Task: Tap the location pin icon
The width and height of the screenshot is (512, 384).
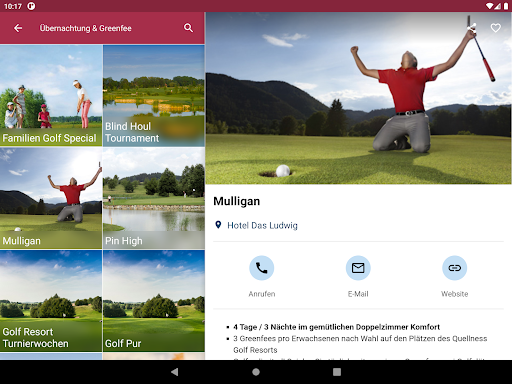Action: [x=218, y=225]
